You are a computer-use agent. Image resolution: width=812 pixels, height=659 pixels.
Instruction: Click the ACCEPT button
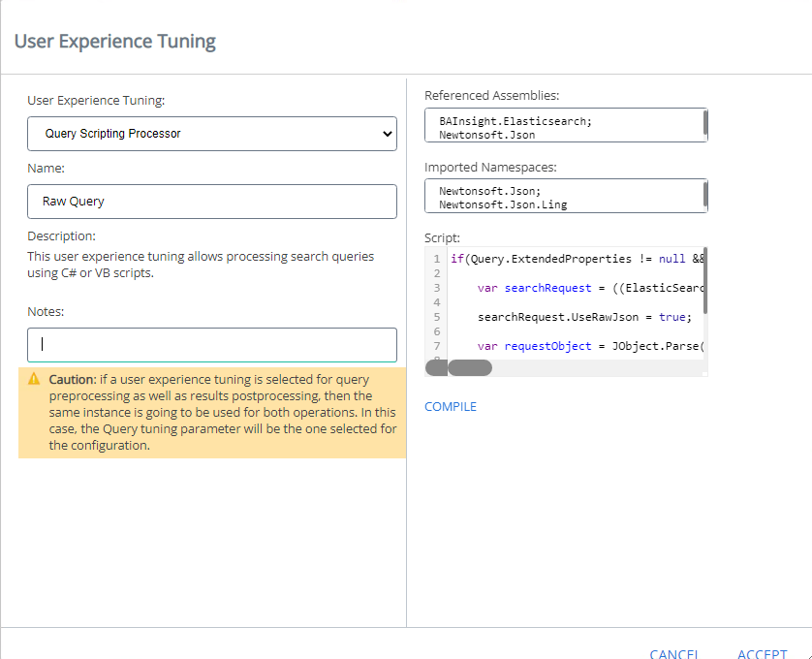(x=763, y=654)
